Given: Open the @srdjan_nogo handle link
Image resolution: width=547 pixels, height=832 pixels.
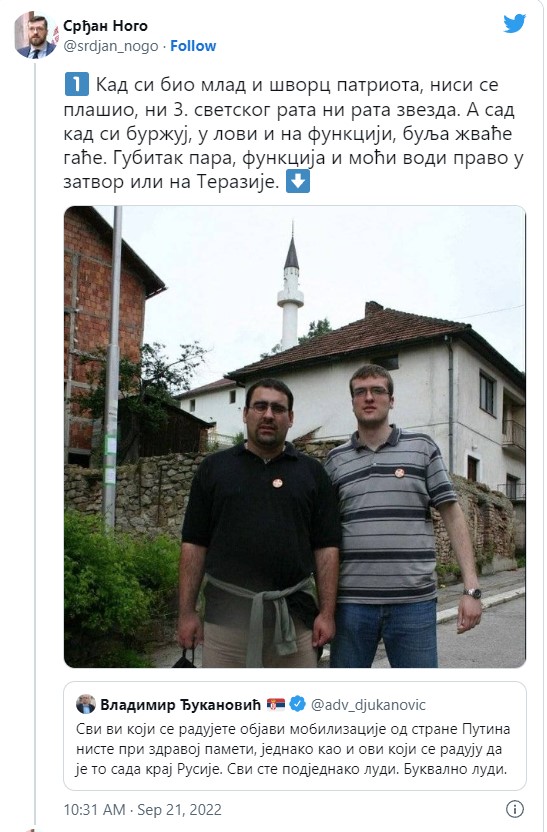Looking at the screenshot, I should tap(110, 46).
